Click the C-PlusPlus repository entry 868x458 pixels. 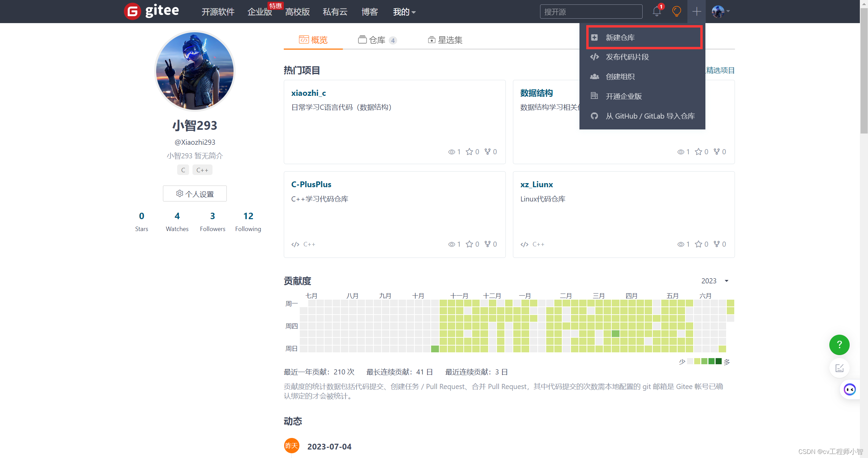pyautogui.click(x=311, y=184)
